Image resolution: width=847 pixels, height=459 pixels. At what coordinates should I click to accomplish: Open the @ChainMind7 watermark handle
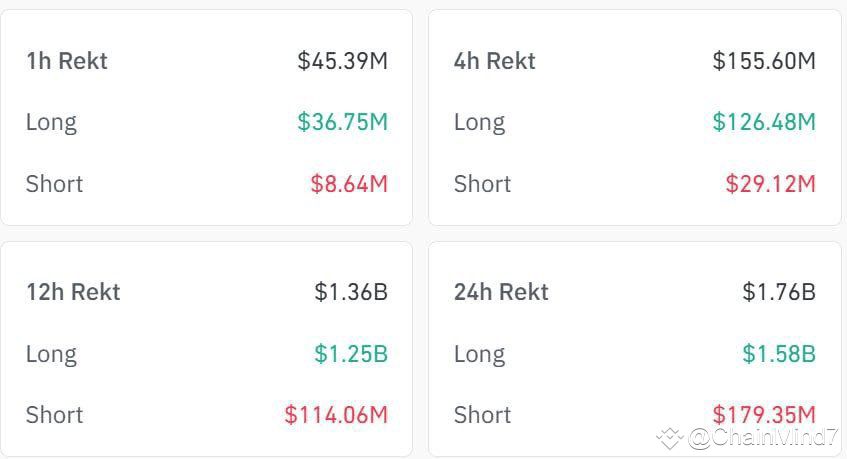click(762, 437)
